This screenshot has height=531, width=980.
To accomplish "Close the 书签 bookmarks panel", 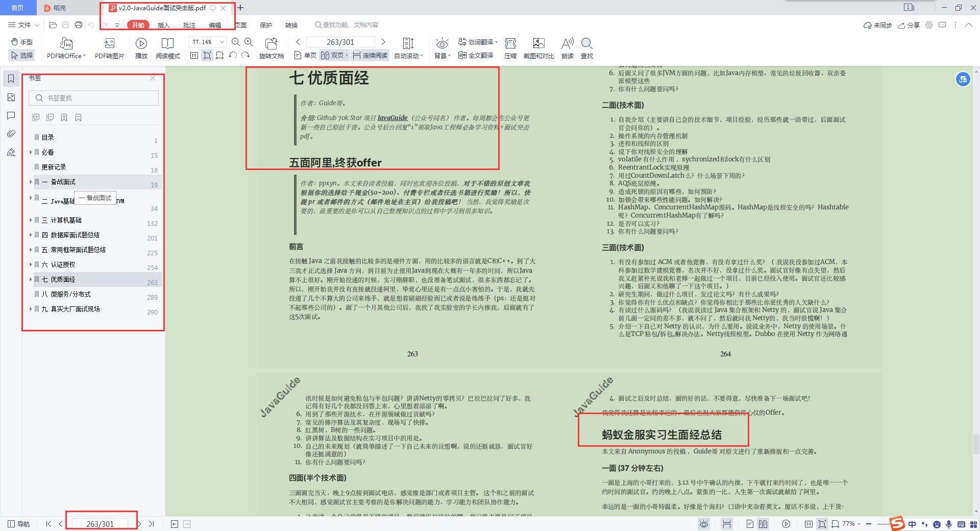I will (153, 78).
